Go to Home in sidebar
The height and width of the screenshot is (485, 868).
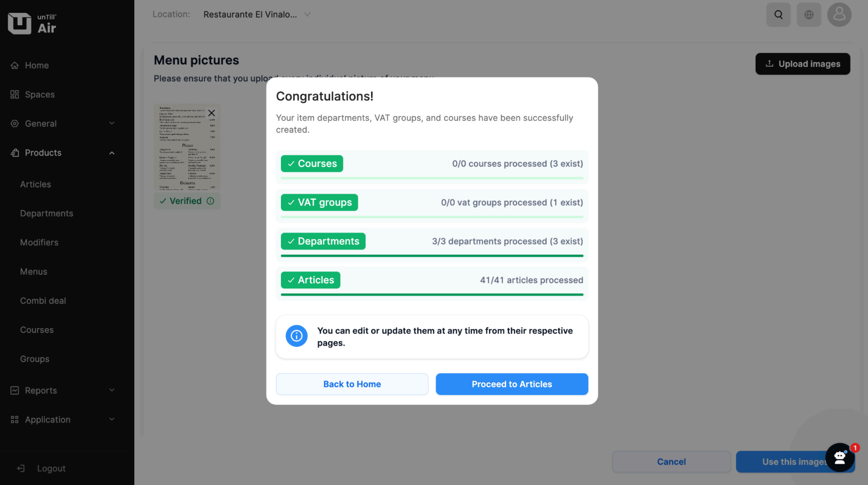tap(36, 65)
